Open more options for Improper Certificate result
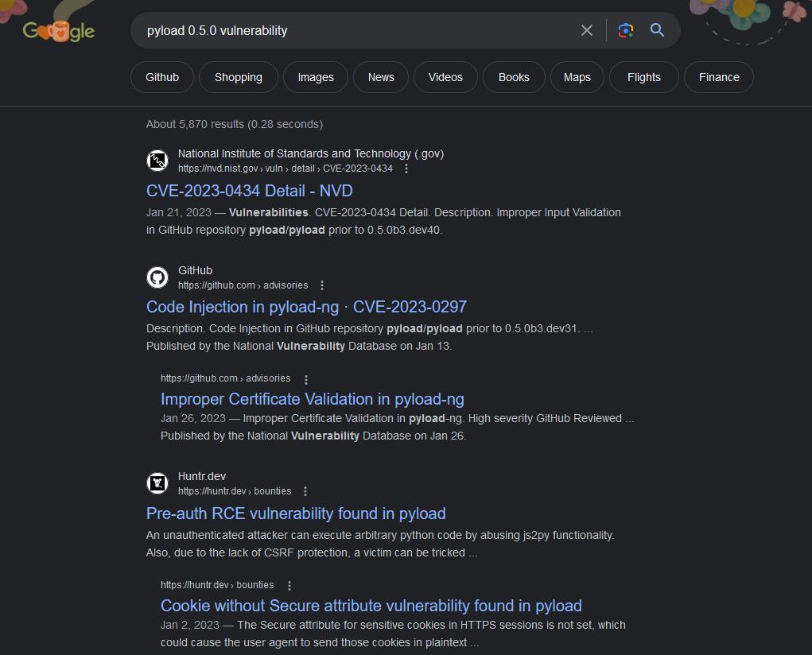 pos(306,379)
